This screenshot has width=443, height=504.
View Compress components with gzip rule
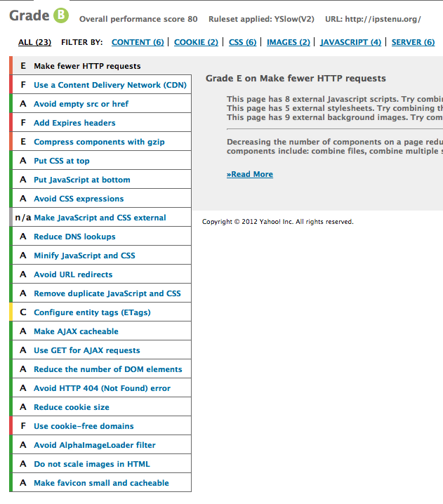[99, 142]
